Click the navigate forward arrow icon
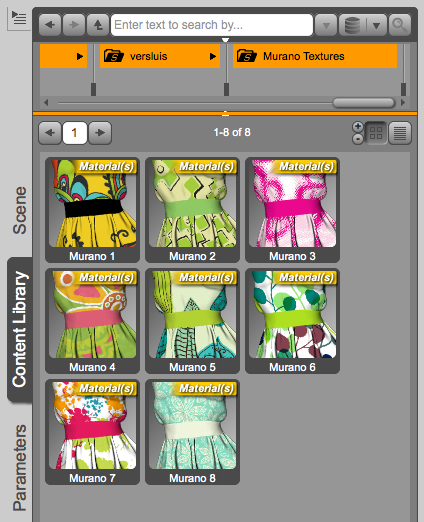The width and height of the screenshot is (424, 522). (74, 25)
